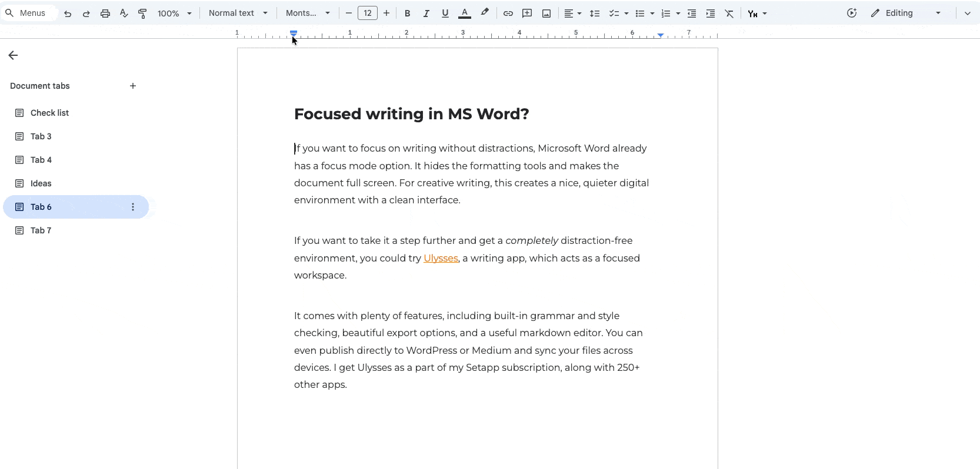
Task: Open the text alignment dropdown
Action: [x=572, y=13]
